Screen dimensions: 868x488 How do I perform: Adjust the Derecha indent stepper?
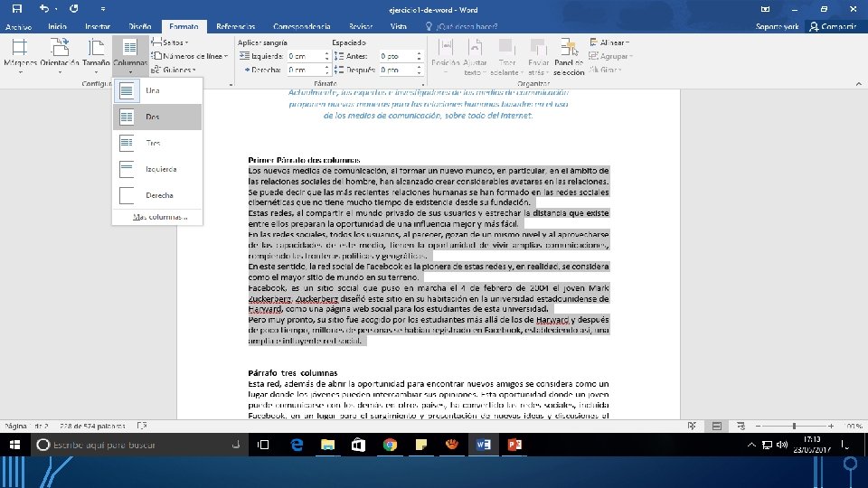(x=326, y=70)
